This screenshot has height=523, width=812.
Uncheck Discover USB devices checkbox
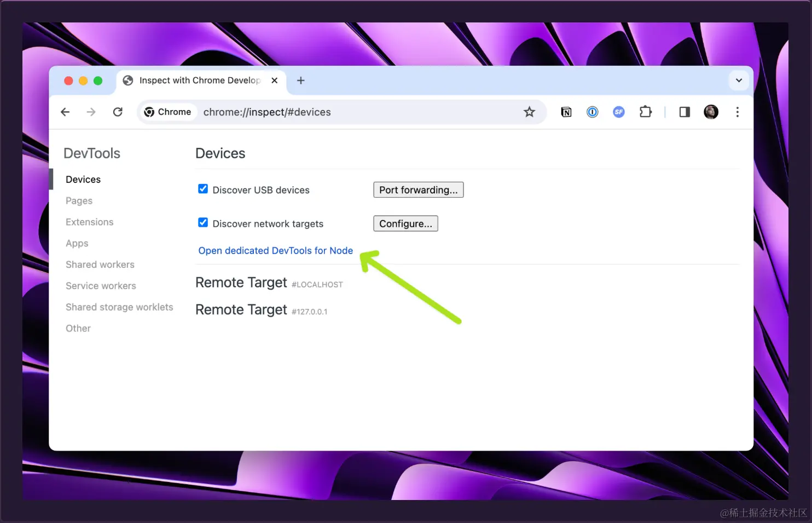pos(203,189)
